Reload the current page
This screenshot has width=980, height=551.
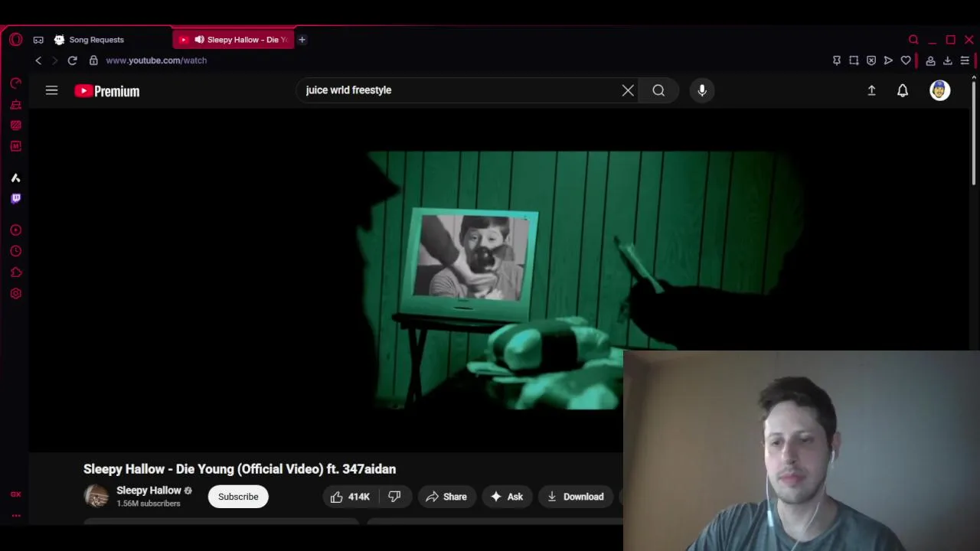(72, 60)
